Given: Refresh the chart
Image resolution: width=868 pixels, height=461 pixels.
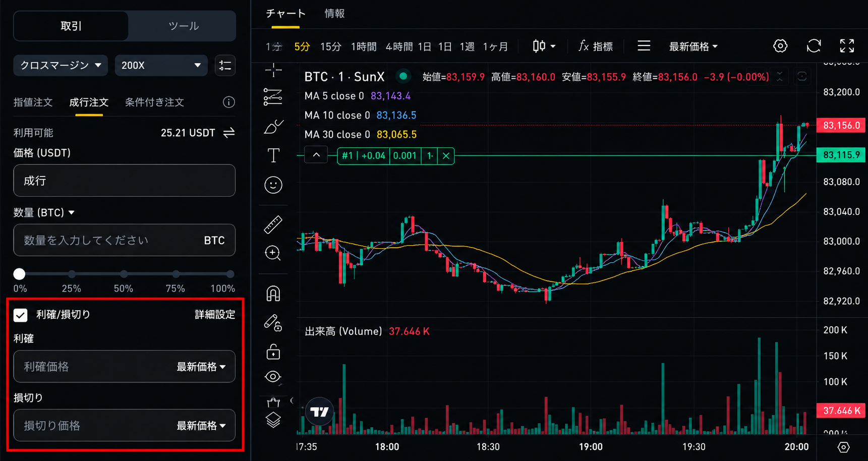Looking at the screenshot, I should 814,46.
